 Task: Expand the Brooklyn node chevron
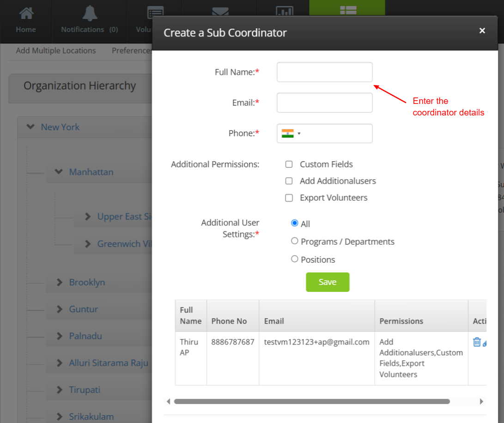click(x=59, y=282)
